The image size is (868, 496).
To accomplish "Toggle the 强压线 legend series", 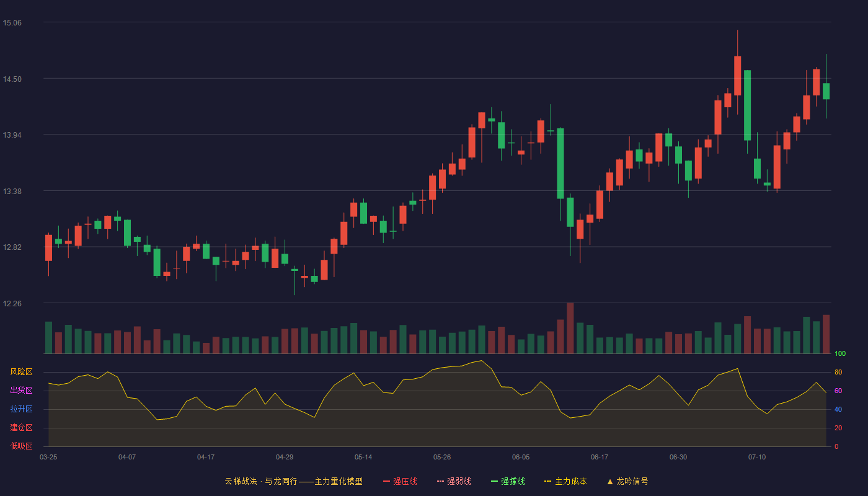I will click(x=400, y=481).
